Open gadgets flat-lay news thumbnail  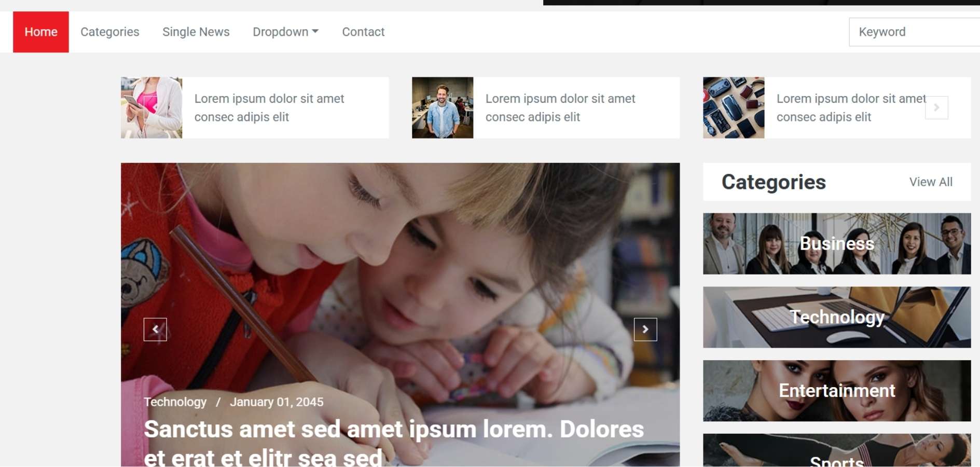734,107
